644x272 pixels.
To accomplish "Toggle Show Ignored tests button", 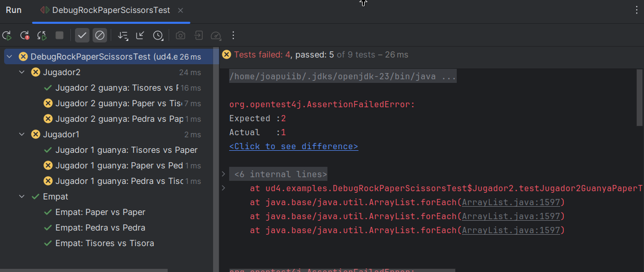I will click(100, 36).
